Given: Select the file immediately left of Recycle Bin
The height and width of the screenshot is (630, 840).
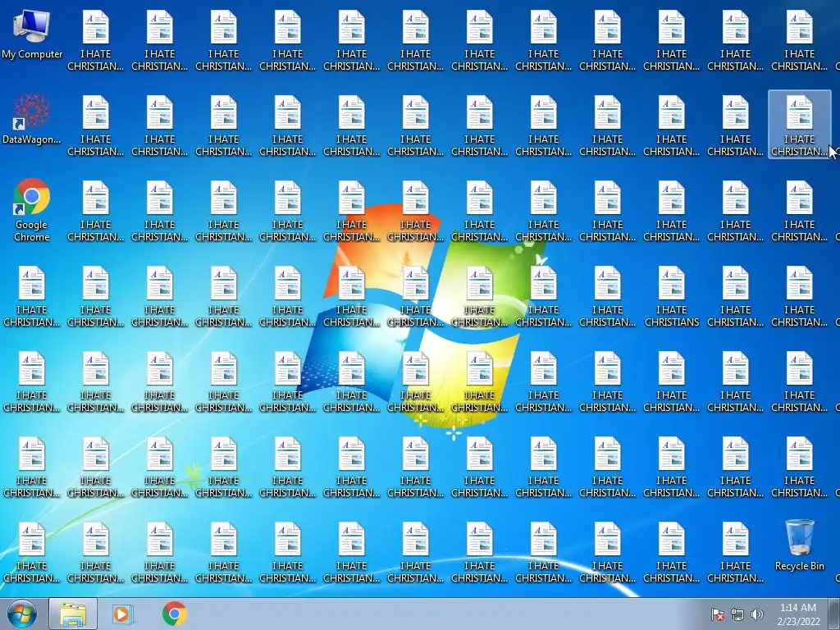Looking at the screenshot, I should 736,553.
